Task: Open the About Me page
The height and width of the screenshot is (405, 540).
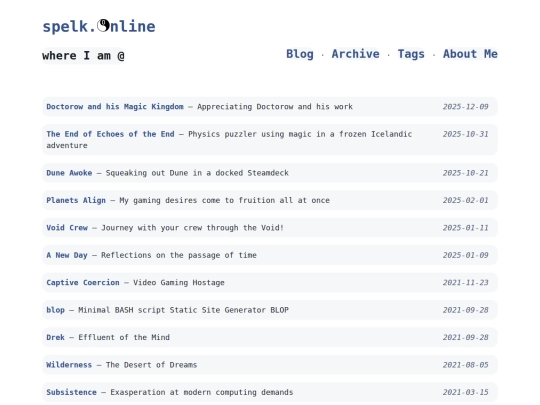Action: pos(470,54)
